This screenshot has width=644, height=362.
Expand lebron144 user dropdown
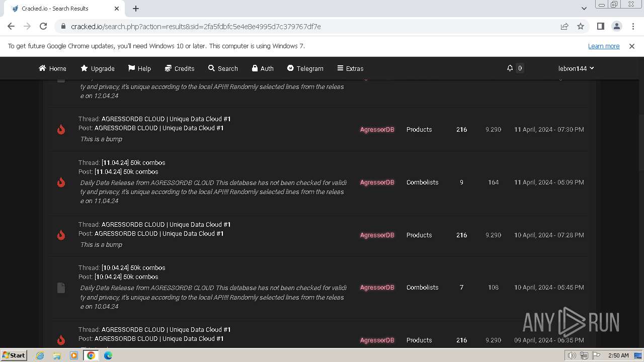[x=576, y=68]
